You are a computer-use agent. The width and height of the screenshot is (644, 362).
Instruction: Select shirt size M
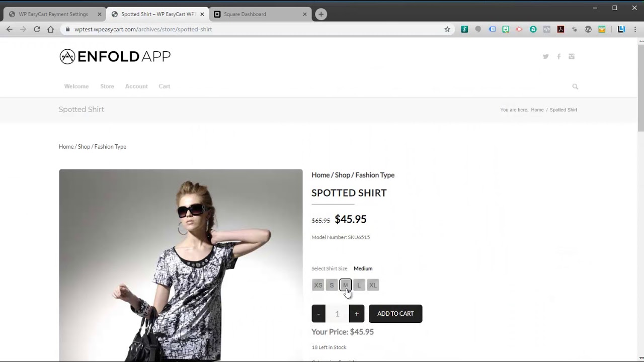[x=345, y=285]
